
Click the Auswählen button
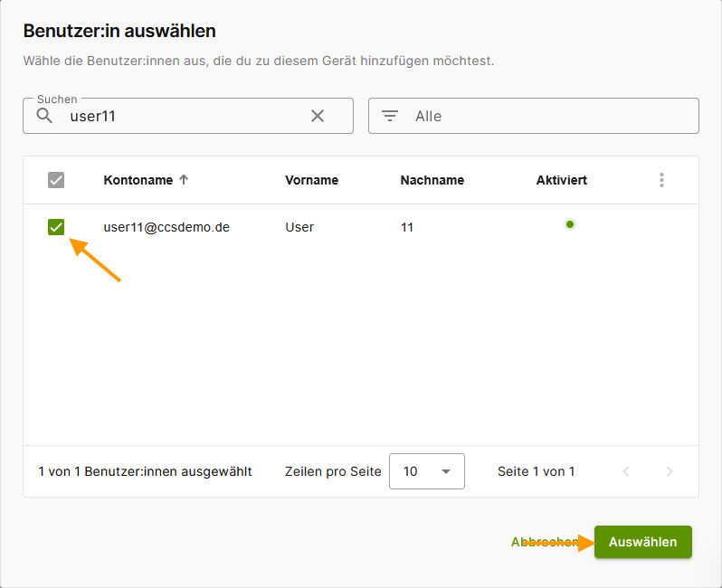point(642,542)
